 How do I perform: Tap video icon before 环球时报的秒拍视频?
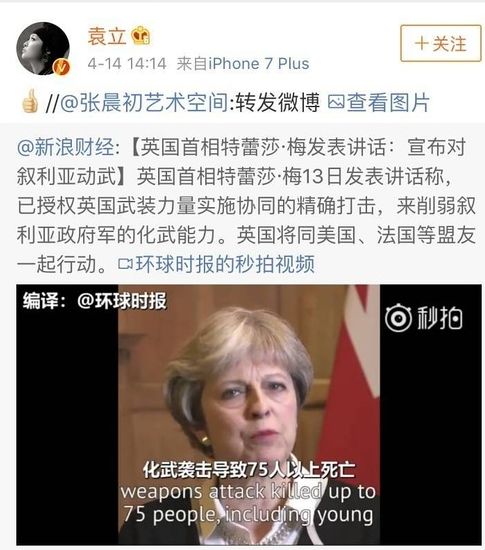[x=126, y=264]
